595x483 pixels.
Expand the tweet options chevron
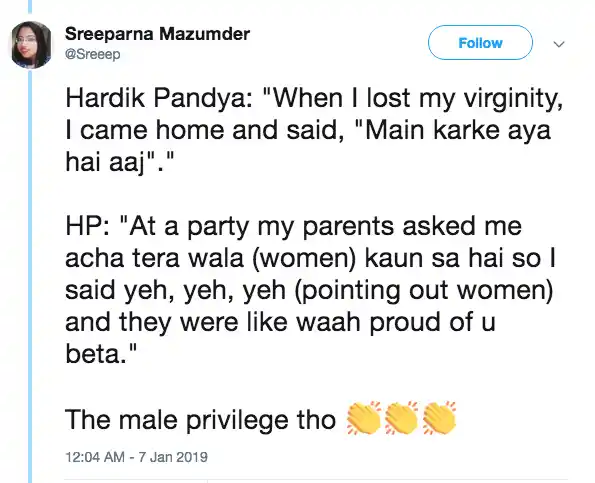(559, 44)
